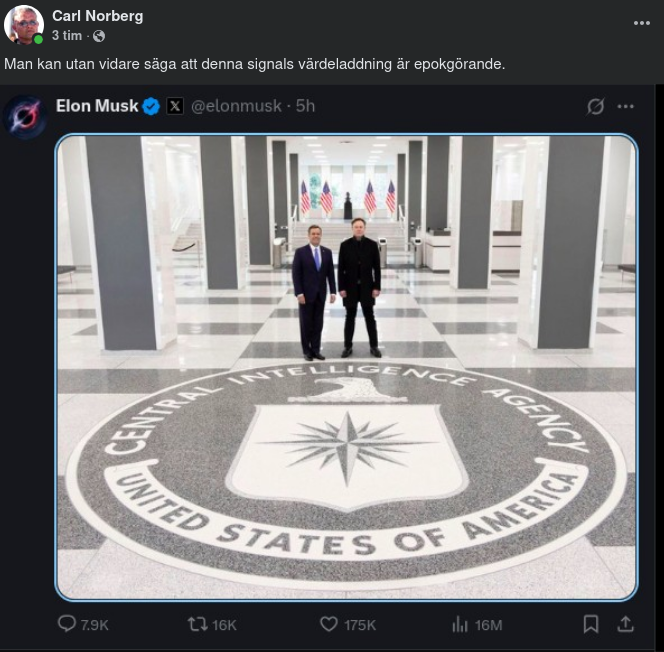
Task: Click the "3 tim" post timestamp
Action: tap(67, 36)
